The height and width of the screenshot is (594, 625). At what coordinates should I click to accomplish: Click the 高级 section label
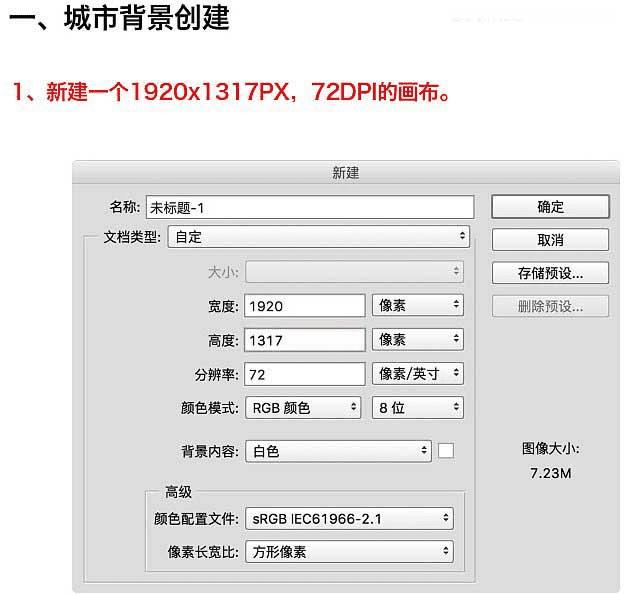[x=178, y=492]
